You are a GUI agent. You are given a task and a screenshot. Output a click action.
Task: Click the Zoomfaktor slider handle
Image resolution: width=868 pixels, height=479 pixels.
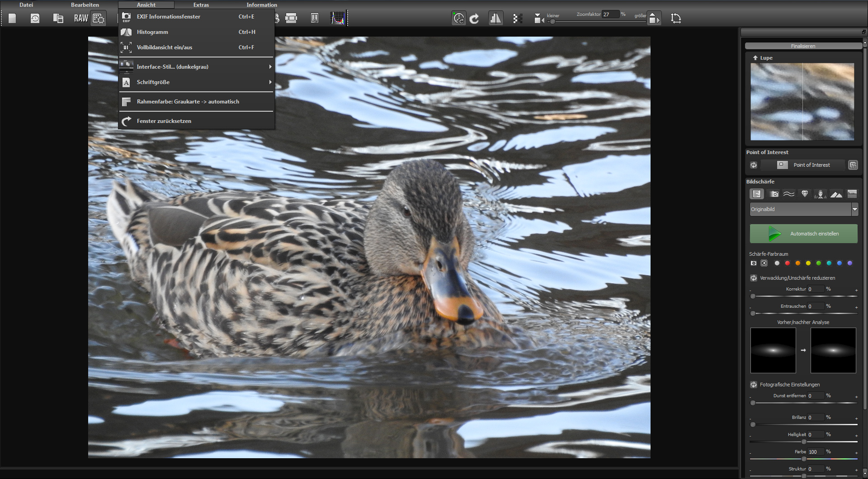pyautogui.click(x=552, y=21)
